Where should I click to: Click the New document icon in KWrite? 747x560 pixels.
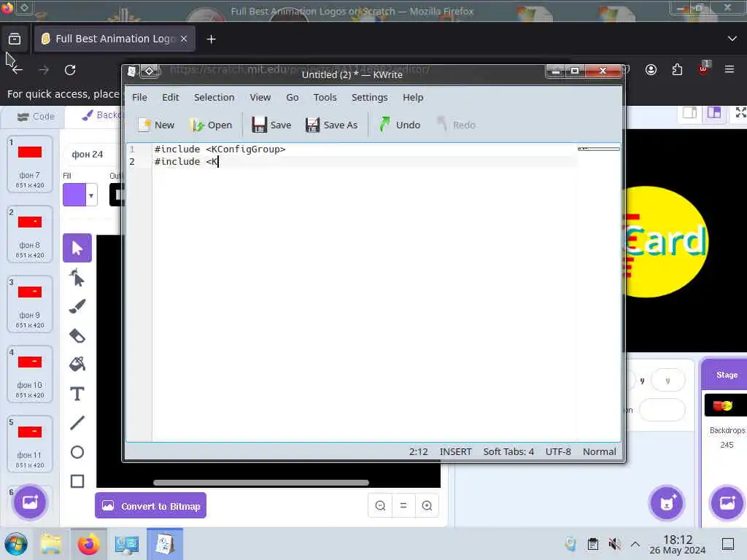pos(156,125)
